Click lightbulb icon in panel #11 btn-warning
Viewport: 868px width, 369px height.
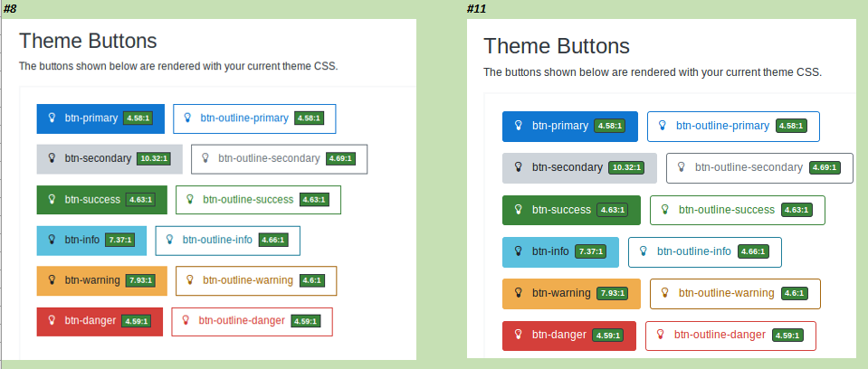(x=518, y=293)
